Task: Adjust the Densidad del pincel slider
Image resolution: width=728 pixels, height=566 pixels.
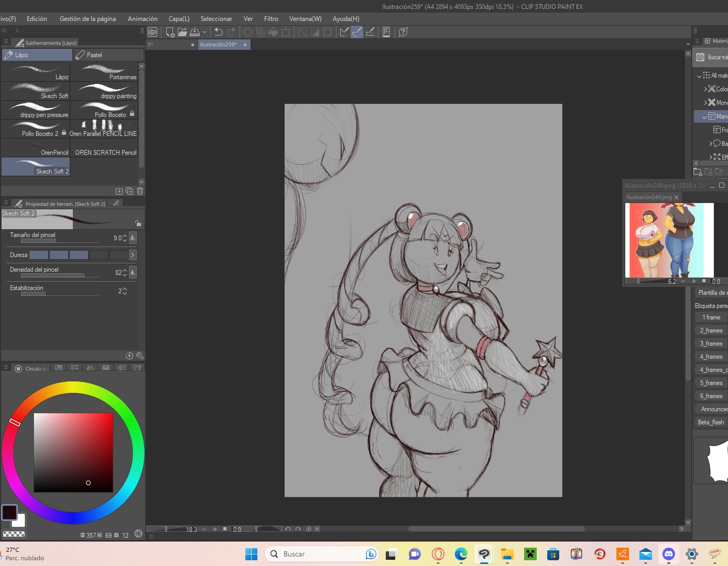Action: (x=59, y=275)
